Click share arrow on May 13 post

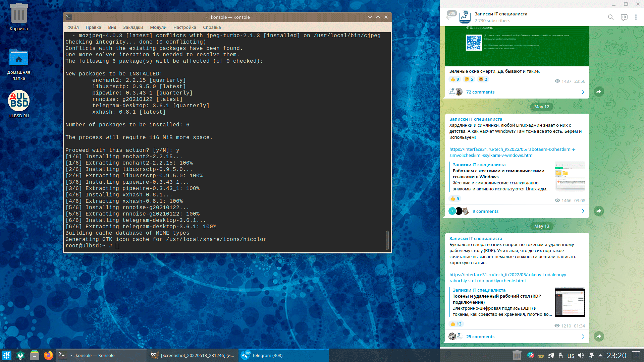click(x=599, y=336)
